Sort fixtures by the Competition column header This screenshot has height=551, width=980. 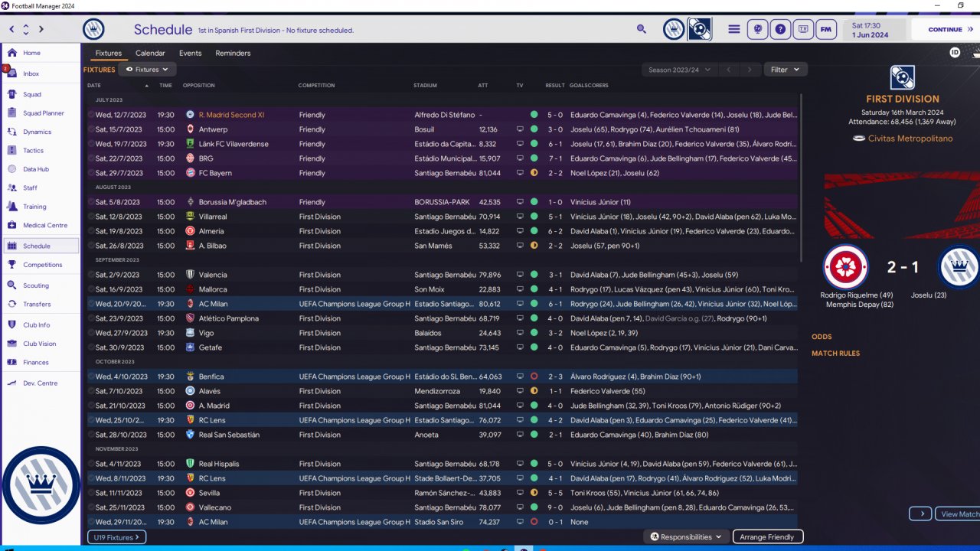pos(316,86)
